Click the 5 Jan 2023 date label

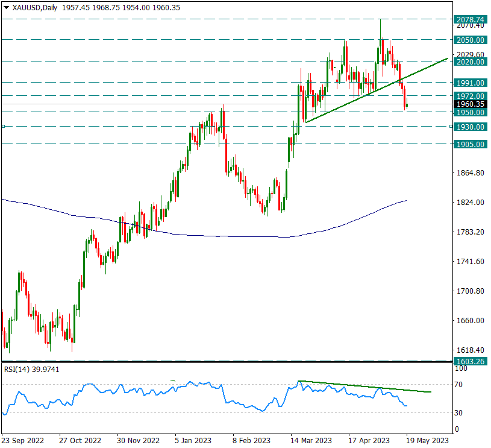pos(193,441)
